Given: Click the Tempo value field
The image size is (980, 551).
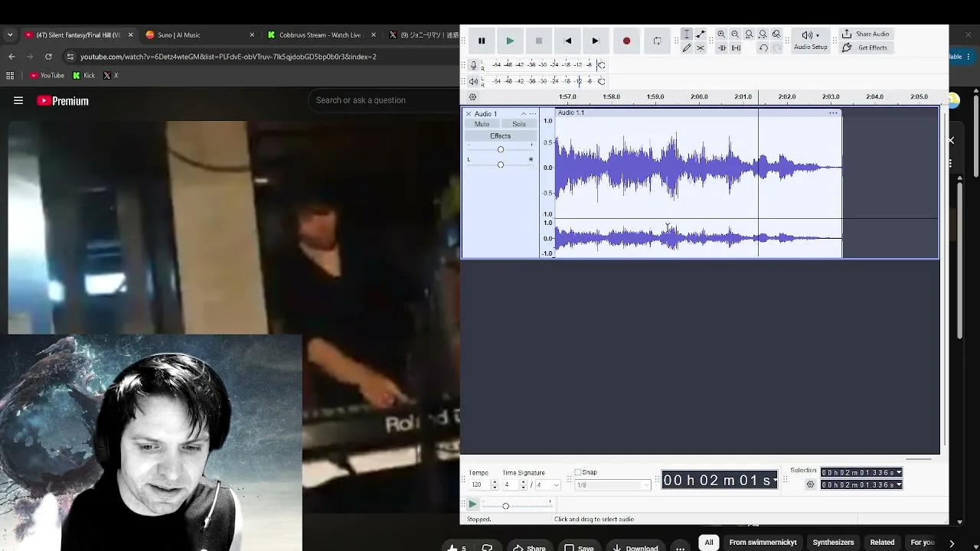Looking at the screenshot, I should [x=478, y=485].
